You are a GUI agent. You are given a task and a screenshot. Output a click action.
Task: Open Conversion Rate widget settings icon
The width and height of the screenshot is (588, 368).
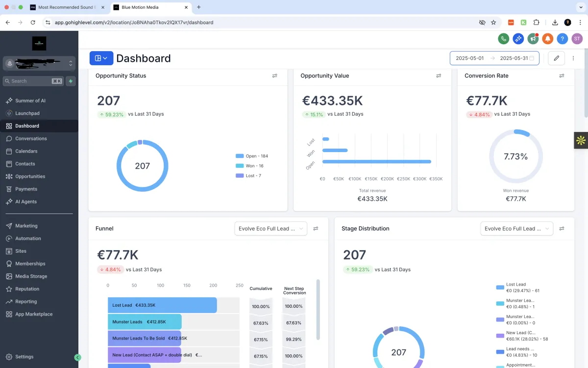pyautogui.click(x=562, y=76)
